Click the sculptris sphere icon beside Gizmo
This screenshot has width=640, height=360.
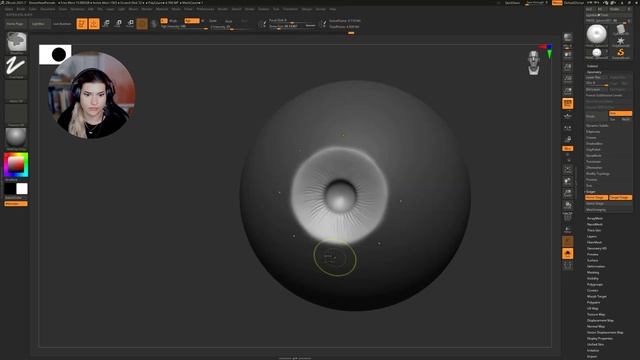pyautogui.click(x=154, y=24)
